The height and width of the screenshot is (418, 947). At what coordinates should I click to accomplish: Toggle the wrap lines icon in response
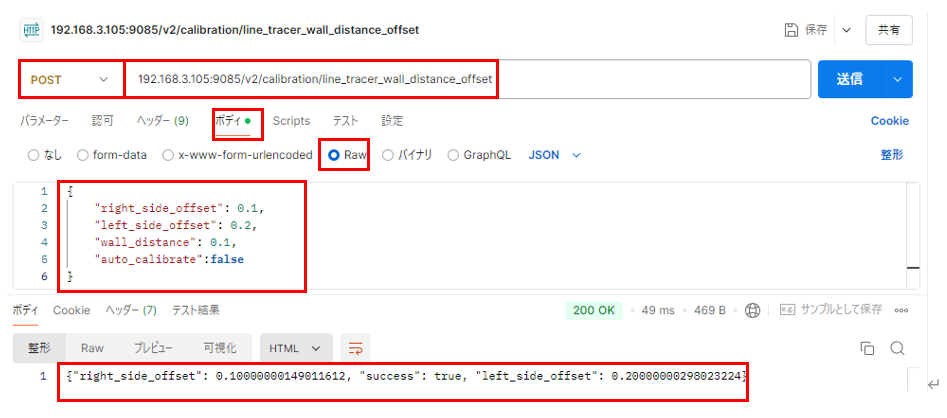[355, 348]
